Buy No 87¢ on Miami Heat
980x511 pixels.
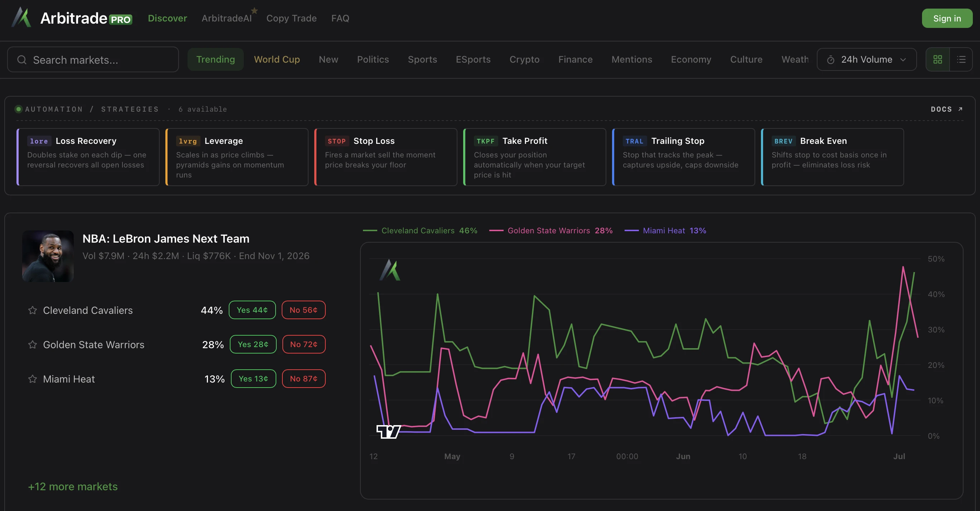[x=304, y=379]
